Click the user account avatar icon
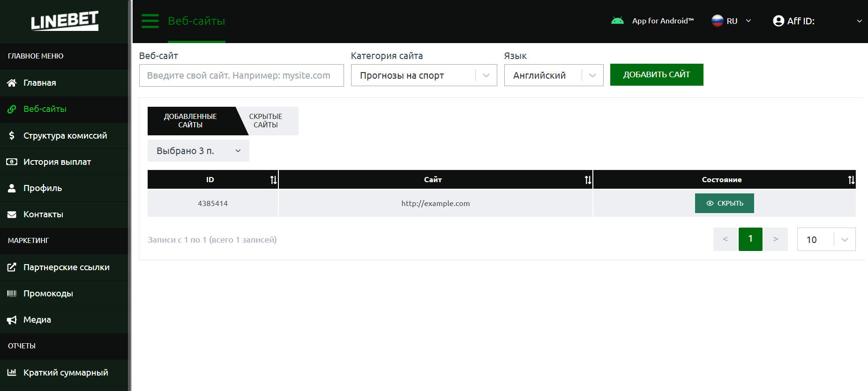This screenshot has width=868, height=391. click(778, 21)
